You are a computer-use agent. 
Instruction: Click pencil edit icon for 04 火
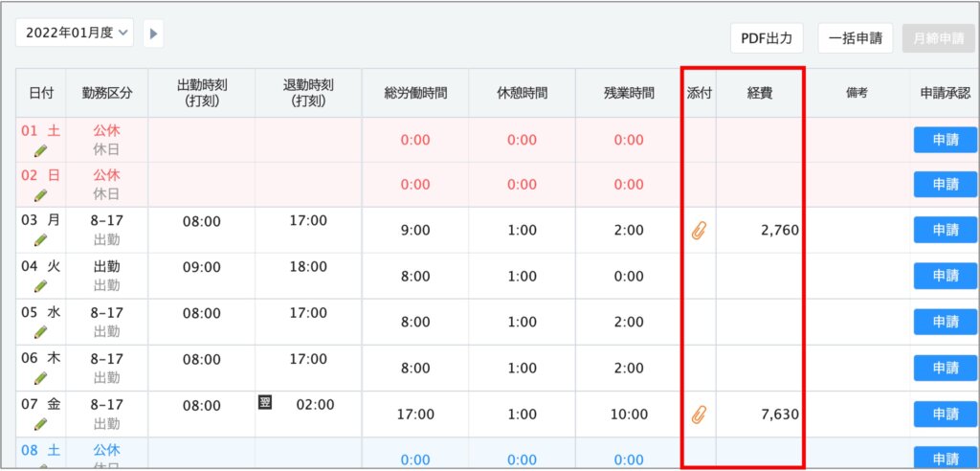tap(40, 285)
